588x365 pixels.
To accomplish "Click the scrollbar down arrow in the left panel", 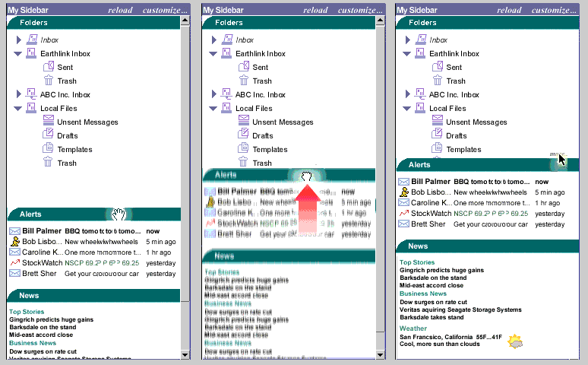I will coord(185,354).
